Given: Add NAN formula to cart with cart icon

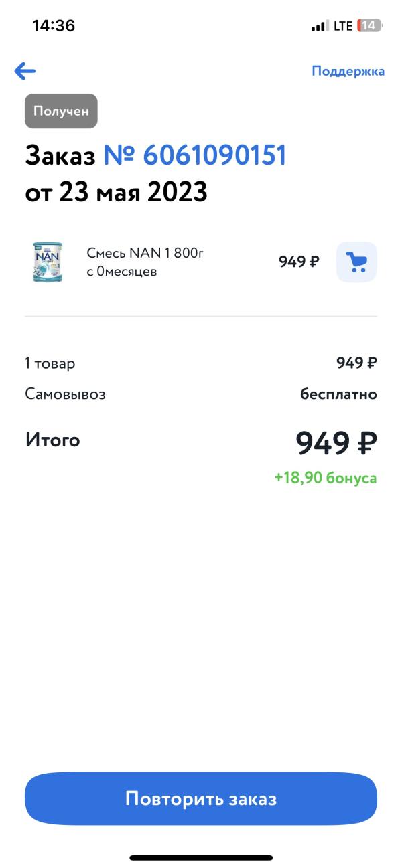Looking at the screenshot, I should [x=356, y=262].
